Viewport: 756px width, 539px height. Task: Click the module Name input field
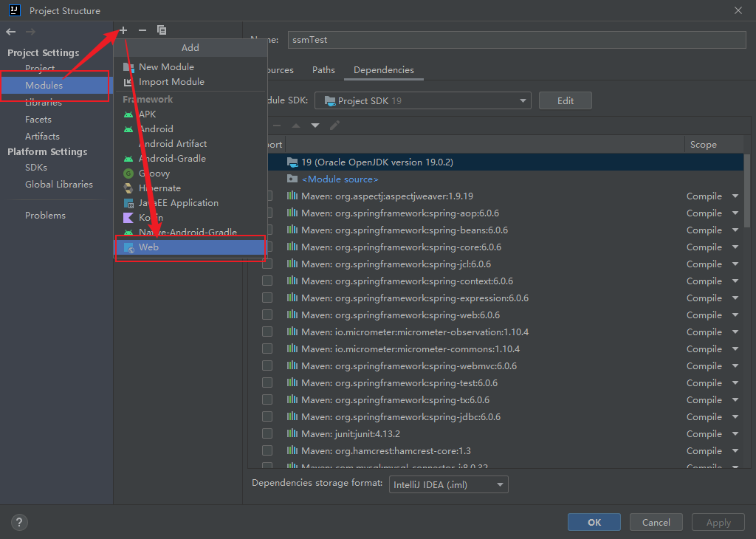click(x=517, y=40)
